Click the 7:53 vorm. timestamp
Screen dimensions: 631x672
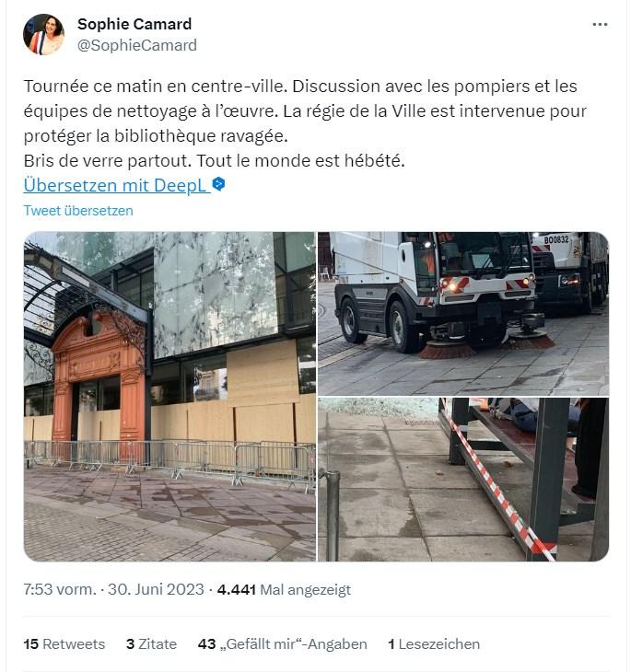tap(60, 589)
